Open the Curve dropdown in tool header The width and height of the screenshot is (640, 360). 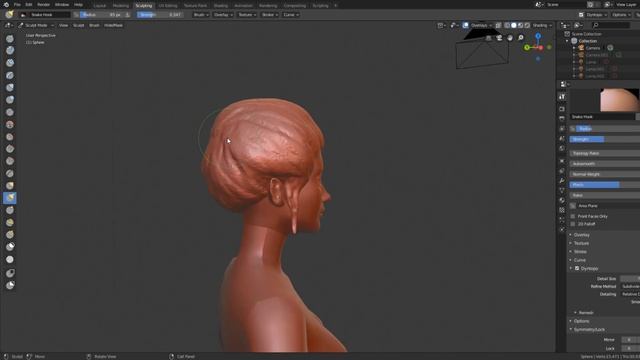coord(291,15)
